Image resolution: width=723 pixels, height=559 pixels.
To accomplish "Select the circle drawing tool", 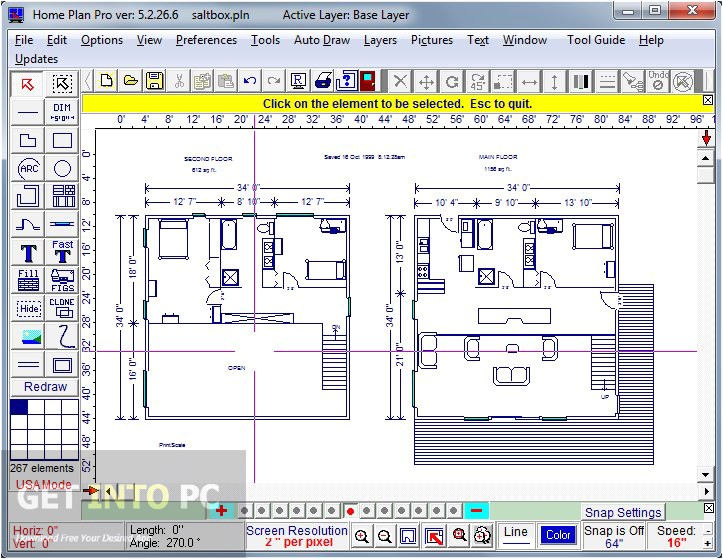I will [62, 168].
